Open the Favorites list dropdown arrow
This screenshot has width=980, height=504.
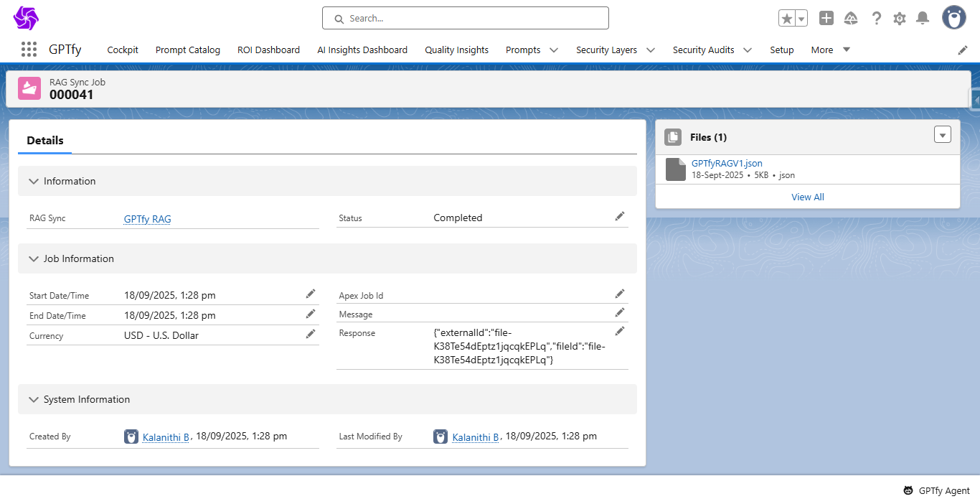tap(801, 19)
